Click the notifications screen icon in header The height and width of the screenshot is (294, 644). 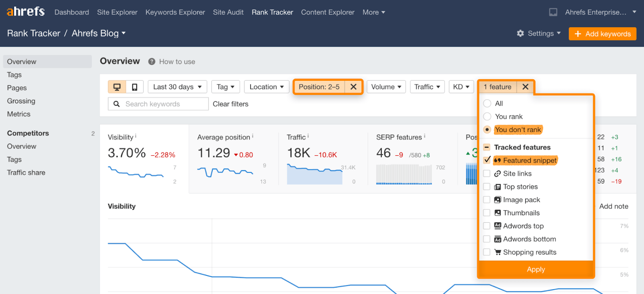tap(553, 12)
